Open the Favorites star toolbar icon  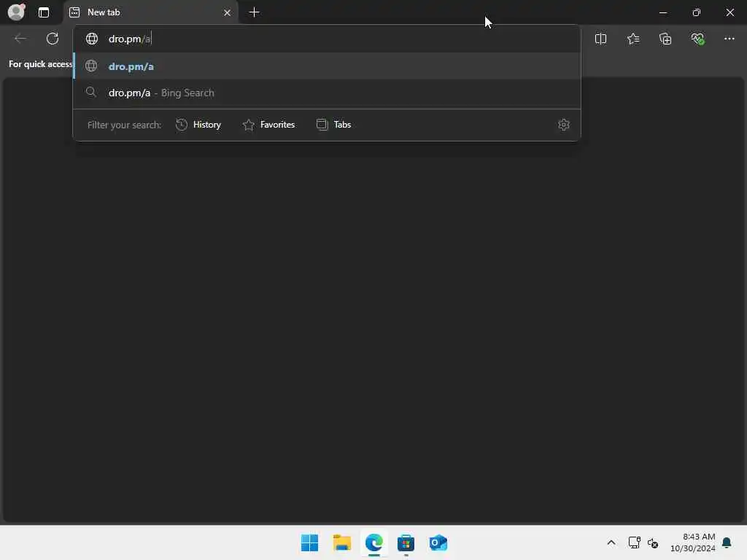click(x=633, y=39)
